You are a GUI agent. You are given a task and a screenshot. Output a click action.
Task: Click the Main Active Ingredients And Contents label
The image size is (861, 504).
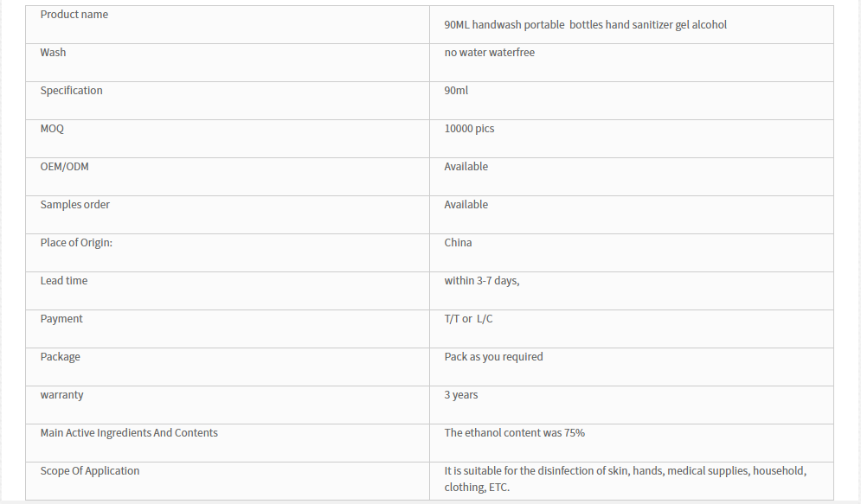[x=129, y=433]
